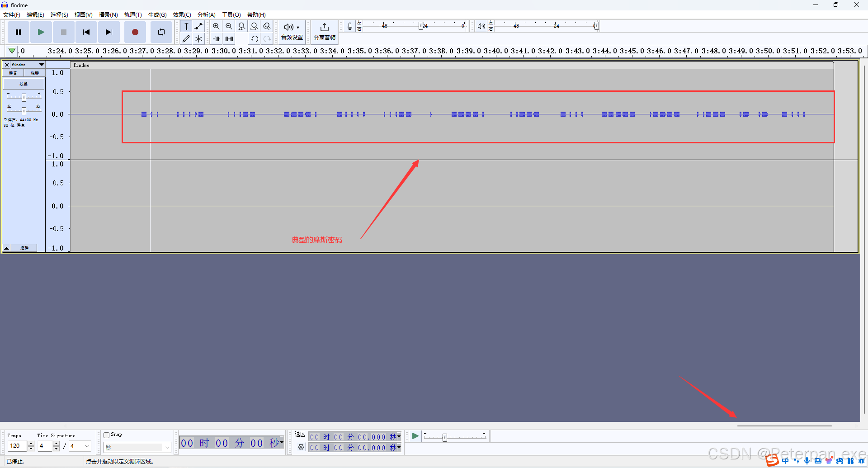Adjust the recording level slider
The width and height of the screenshot is (868, 468).
tap(421, 26)
